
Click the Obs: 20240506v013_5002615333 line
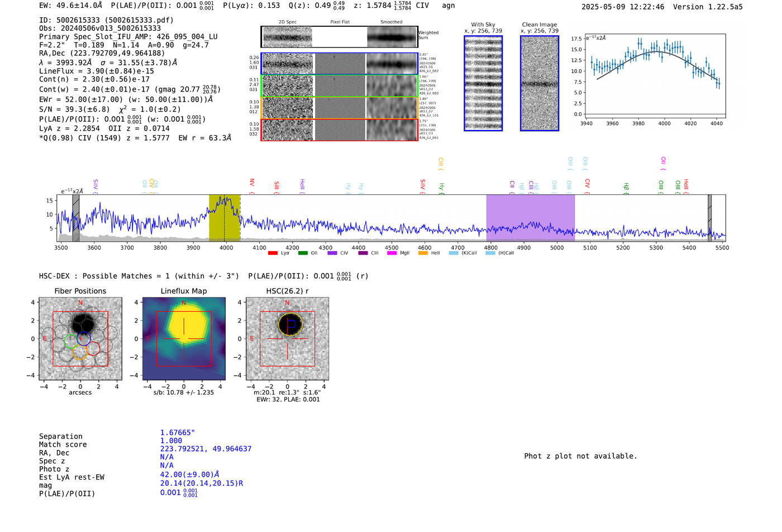[x=100, y=28]
